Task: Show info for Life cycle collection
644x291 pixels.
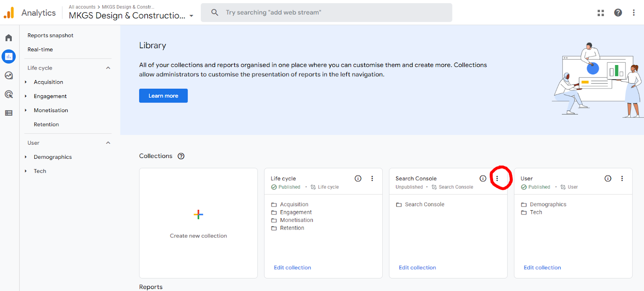Action: (358, 178)
